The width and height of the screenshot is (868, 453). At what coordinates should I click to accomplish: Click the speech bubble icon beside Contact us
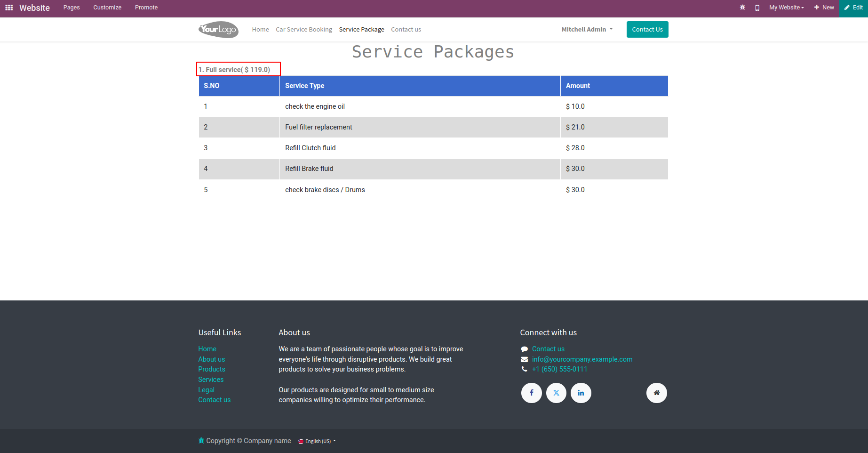(x=524, y=349)
